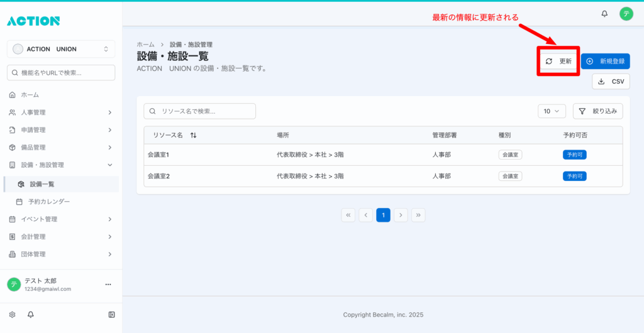Screen dimensions: 644x333
Task: Click the 新規登録 button
Action: (x=605, y=61)
